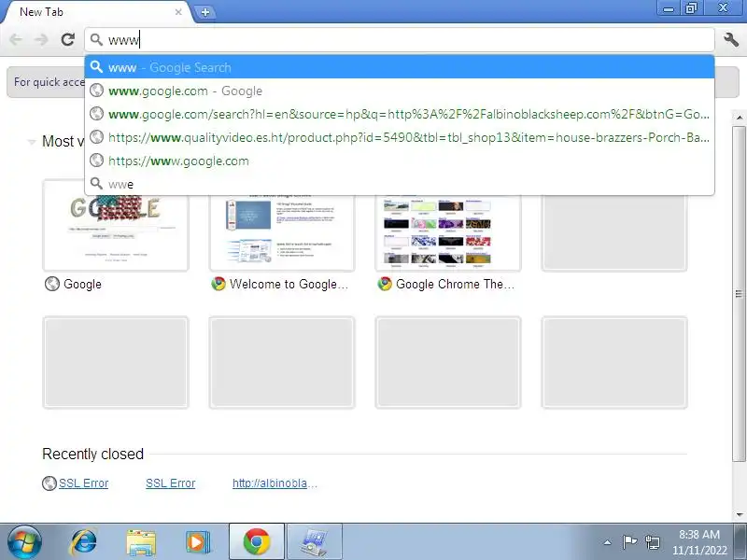
Task: Reopen the second SSL Error link
Action: tap(171, 483)
